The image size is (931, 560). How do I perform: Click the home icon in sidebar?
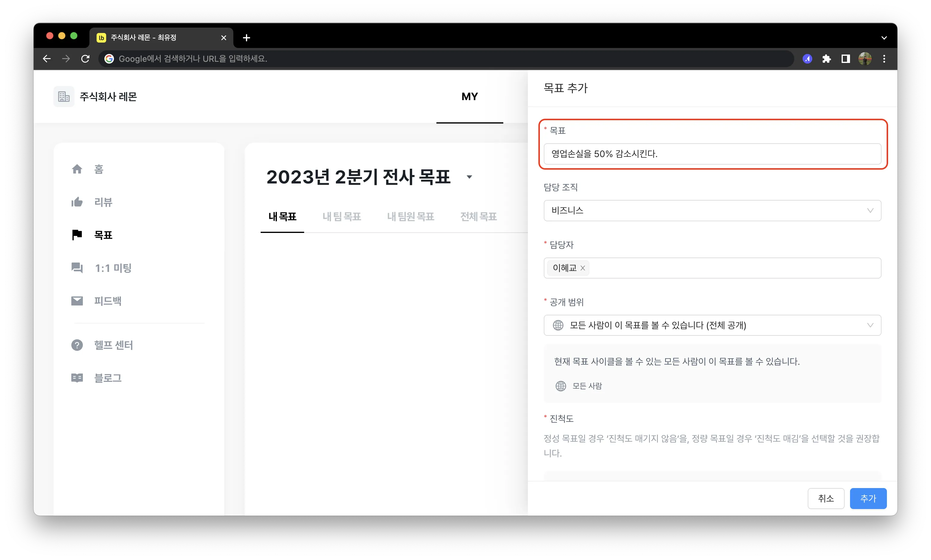tap(77, 169)
